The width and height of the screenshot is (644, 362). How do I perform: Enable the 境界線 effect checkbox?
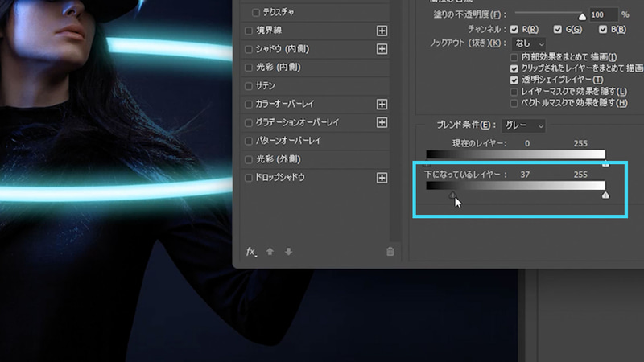[x=248, y=31]
